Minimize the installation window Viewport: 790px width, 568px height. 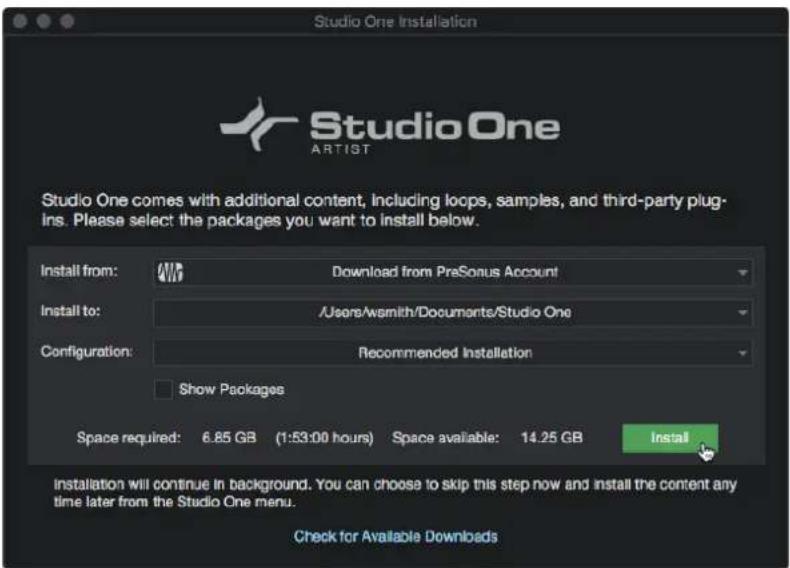pyautogui.click(x=44, y=21)
